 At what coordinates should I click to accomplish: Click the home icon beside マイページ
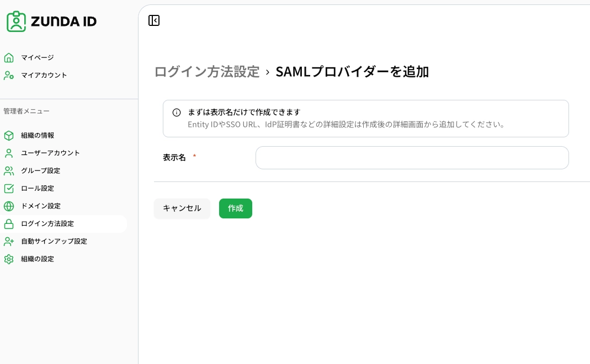pos(9,57)
